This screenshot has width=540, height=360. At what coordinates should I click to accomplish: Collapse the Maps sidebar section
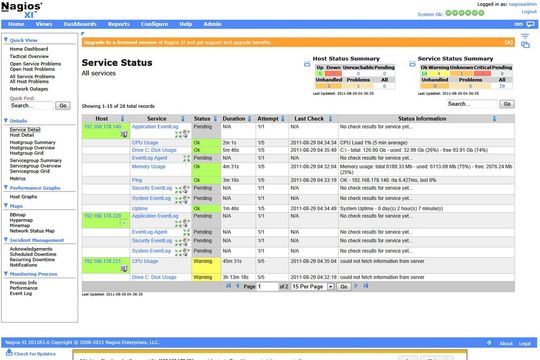6,206
